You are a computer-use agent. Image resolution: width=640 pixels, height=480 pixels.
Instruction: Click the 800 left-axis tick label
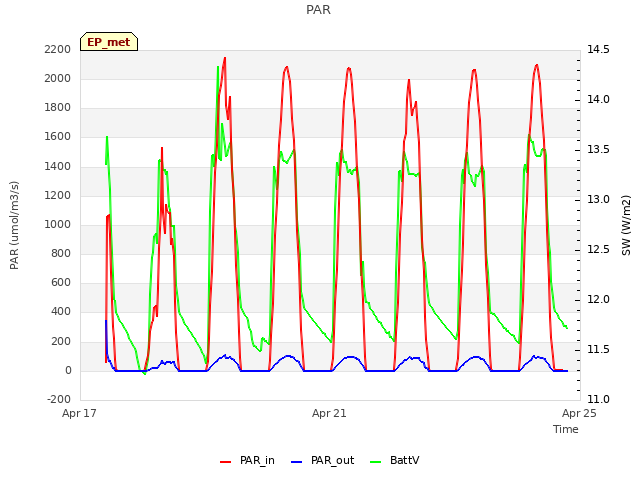pyautogui.click(x=61, y=253)
